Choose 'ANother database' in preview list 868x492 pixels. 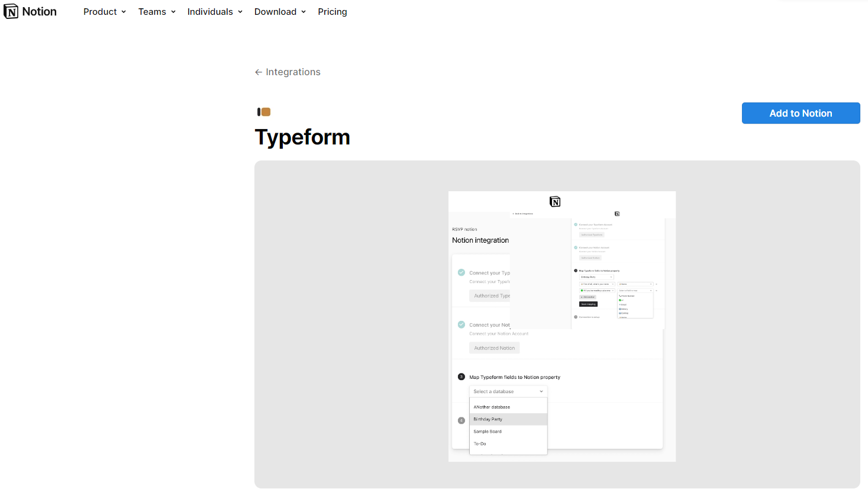(508, 407)
